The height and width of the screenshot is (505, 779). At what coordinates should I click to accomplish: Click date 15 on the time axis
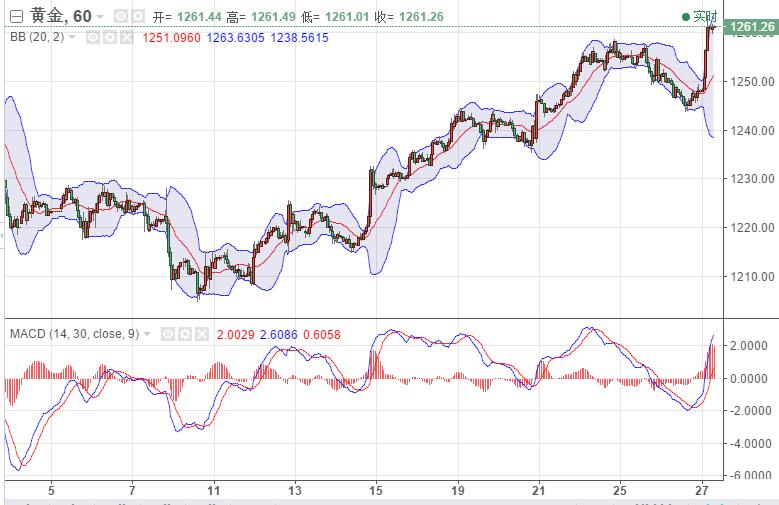pyautogui.click(x=375, y=491)
